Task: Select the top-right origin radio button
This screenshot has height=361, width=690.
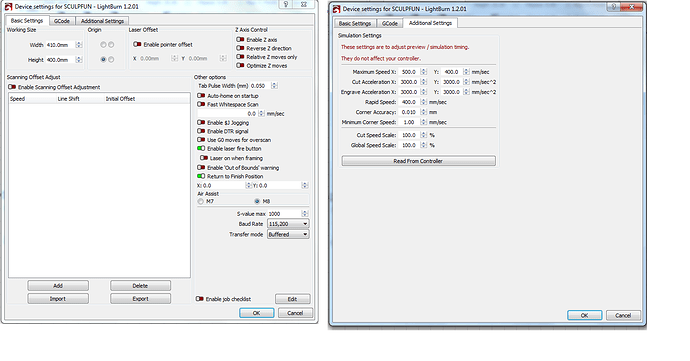Action: (x=111, y=44)
